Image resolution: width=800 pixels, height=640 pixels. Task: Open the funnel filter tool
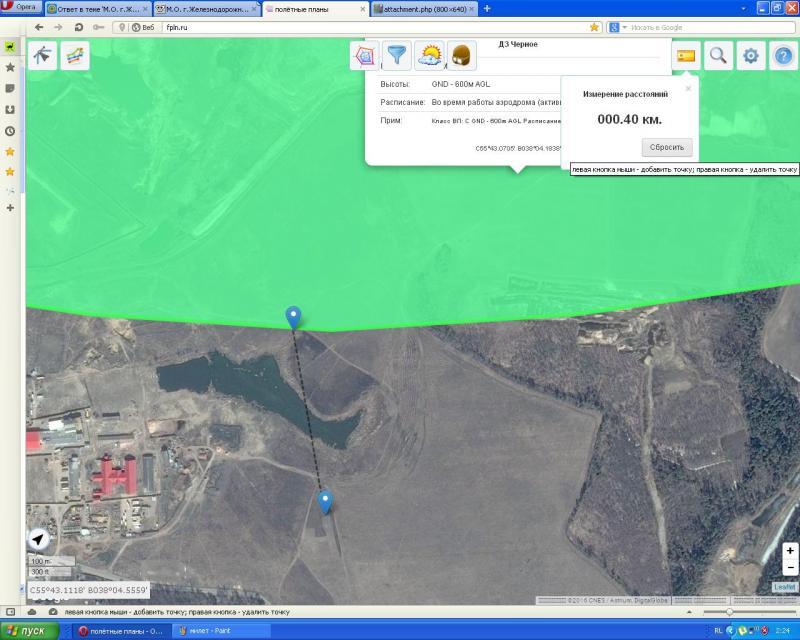[398, 56]
